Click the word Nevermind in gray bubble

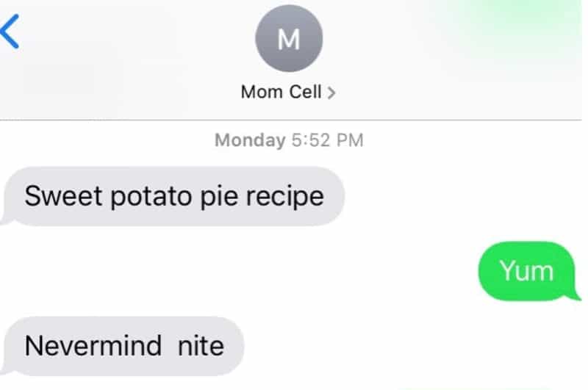click(x=93, y=345)
